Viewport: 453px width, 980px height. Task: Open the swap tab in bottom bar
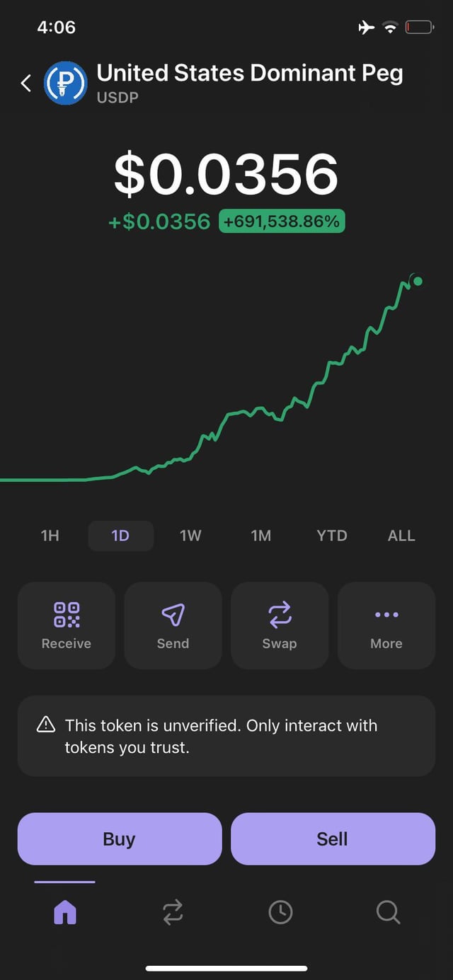click(x=173, y=912)
